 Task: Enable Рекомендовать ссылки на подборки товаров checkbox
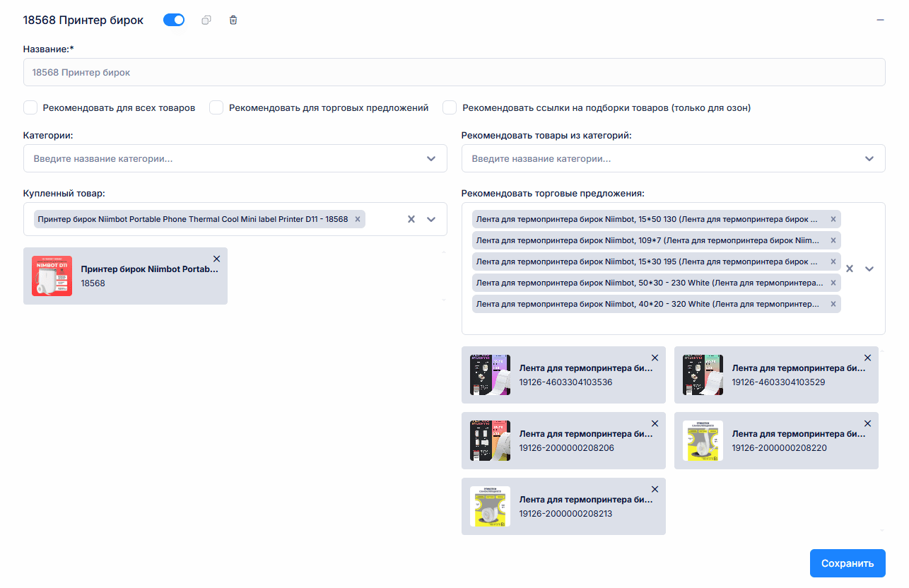pos(450,107)
